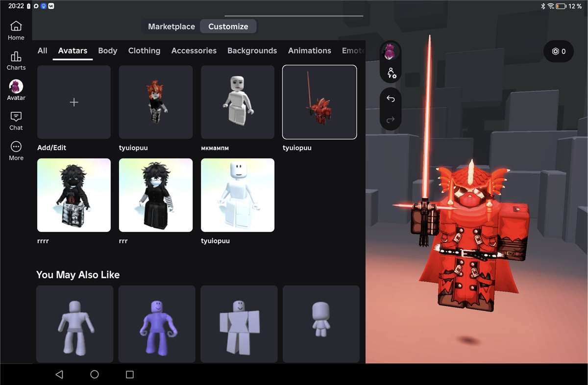Viewport: 588px width, 385px height.
Task: Switch to the Marketplace tab
Action: click(x=171, y=26)
